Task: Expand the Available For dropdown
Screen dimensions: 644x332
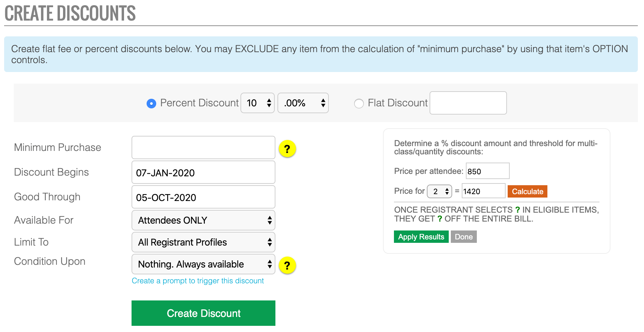Action: click(x=203, y=220)
